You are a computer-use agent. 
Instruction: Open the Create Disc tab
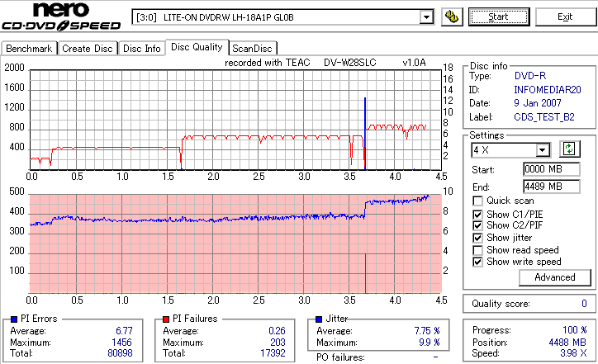88,49
